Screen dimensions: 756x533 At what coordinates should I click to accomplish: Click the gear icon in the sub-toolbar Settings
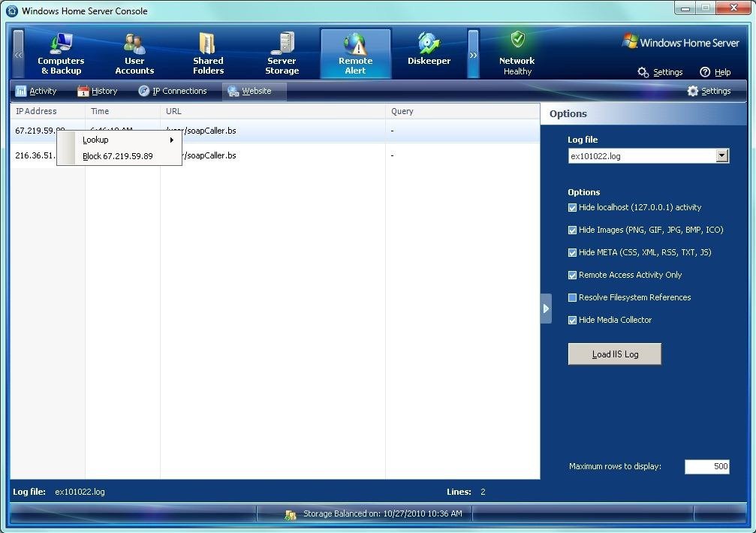tap(693, 91)
